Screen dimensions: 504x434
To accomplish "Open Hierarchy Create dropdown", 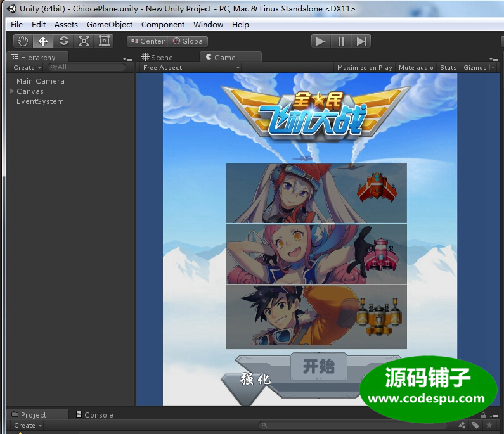I will tap(27, 67).
